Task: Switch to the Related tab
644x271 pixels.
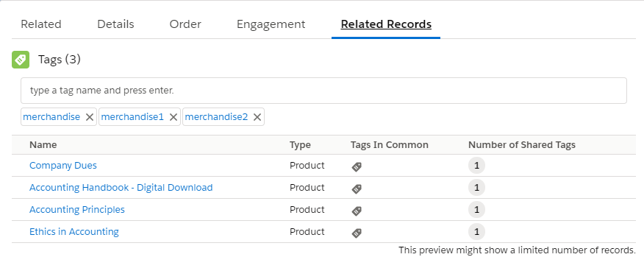Action: (41, 24)
